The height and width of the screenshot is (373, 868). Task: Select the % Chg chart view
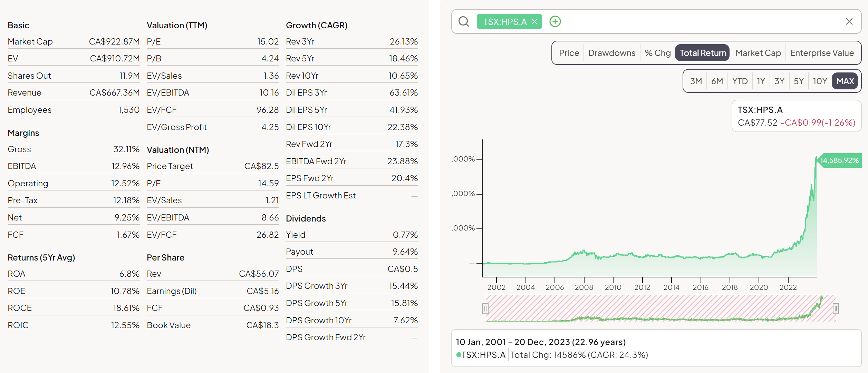coord(657,53)
